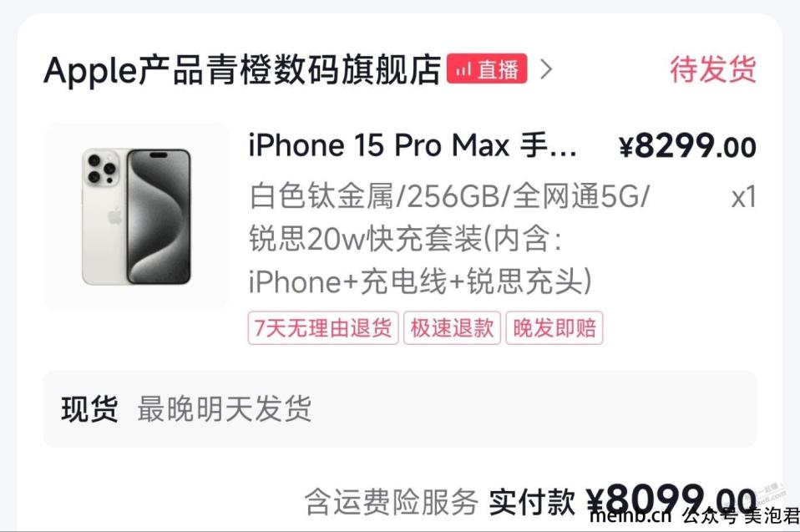
Task: Expand store page via chevron arrow
Action: point(546,68)
